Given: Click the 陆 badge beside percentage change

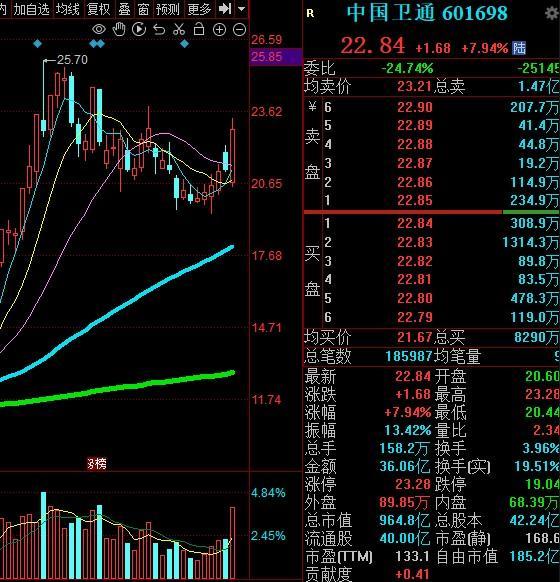Looking at the screenshot, I should click(519, 48).
